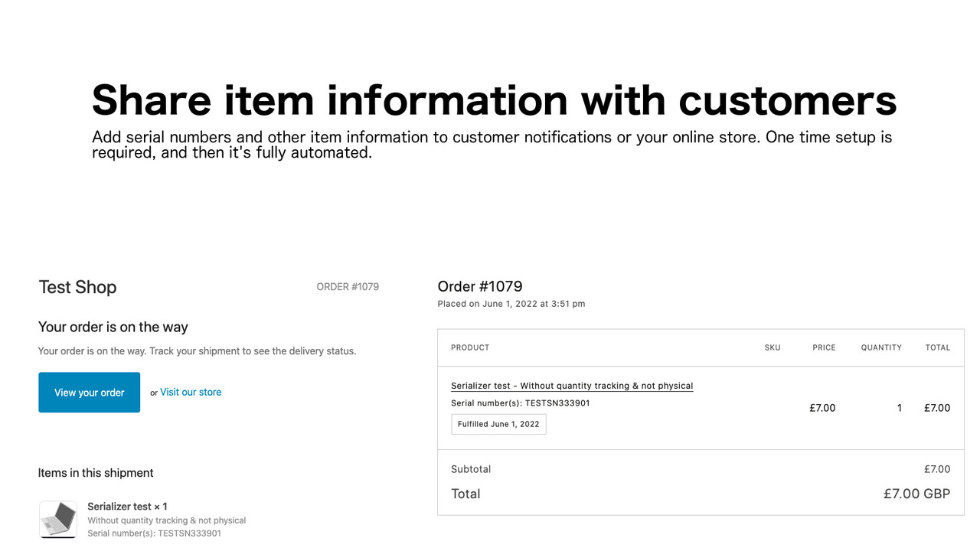980x551 pixels.
Task: Click the Serializer test × 1 shipment entry
Action: 127,506
